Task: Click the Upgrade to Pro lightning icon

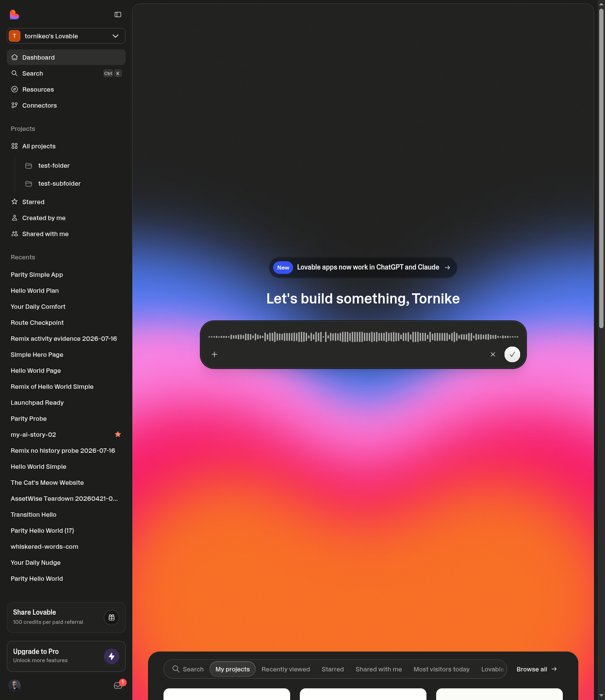Action: click(x=112, y=656)
